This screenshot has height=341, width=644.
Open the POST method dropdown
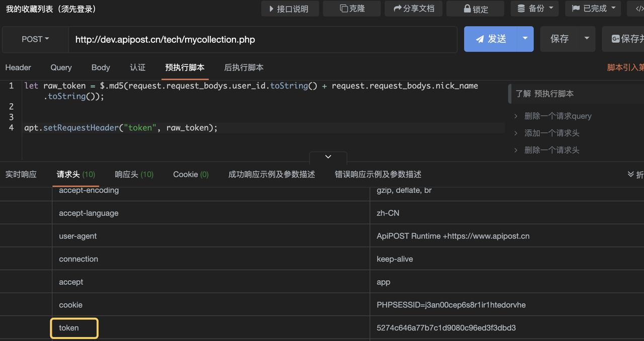click(x=34, y=39)
